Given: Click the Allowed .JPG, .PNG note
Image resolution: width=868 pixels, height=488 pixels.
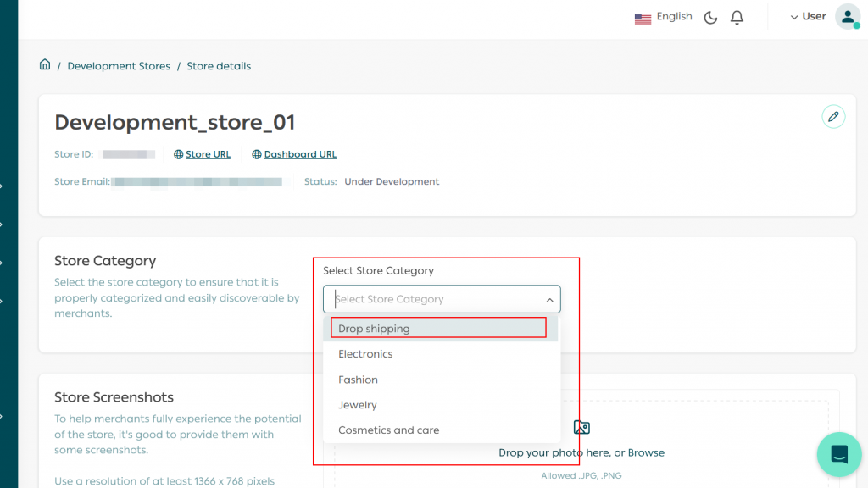Looking at the screenshot, I should point(581,476).
